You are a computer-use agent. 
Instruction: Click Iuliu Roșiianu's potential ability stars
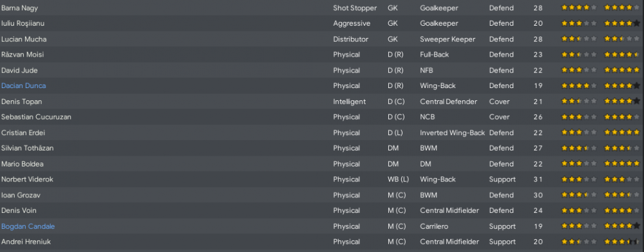pos(622,23)
